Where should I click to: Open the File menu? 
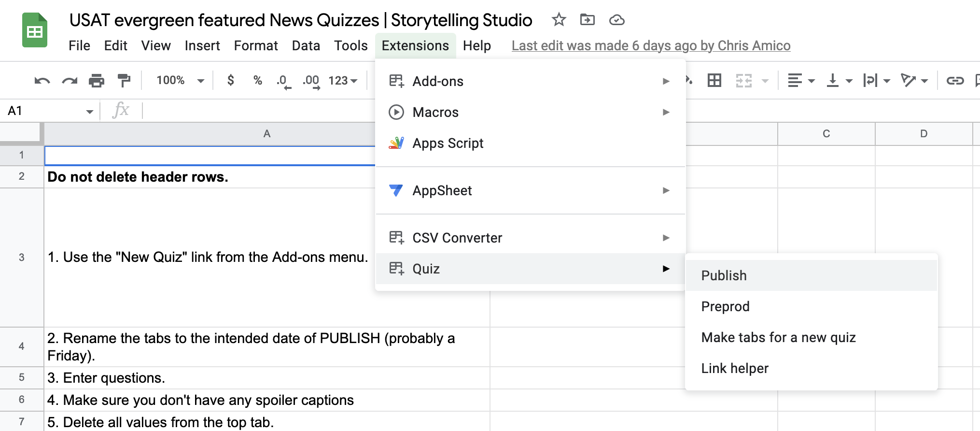click(79, 45)
